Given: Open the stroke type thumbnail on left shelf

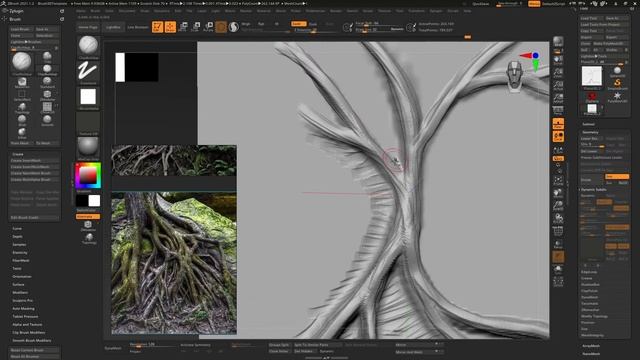Looking at the screenshot, I should [x=88, y=72].
